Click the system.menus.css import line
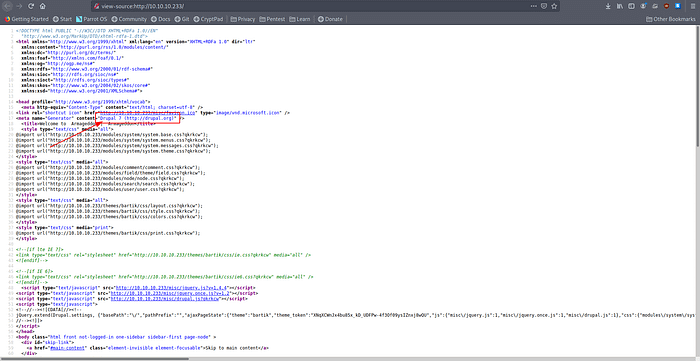This screenshot has width=700, height=361. [113, 140]
